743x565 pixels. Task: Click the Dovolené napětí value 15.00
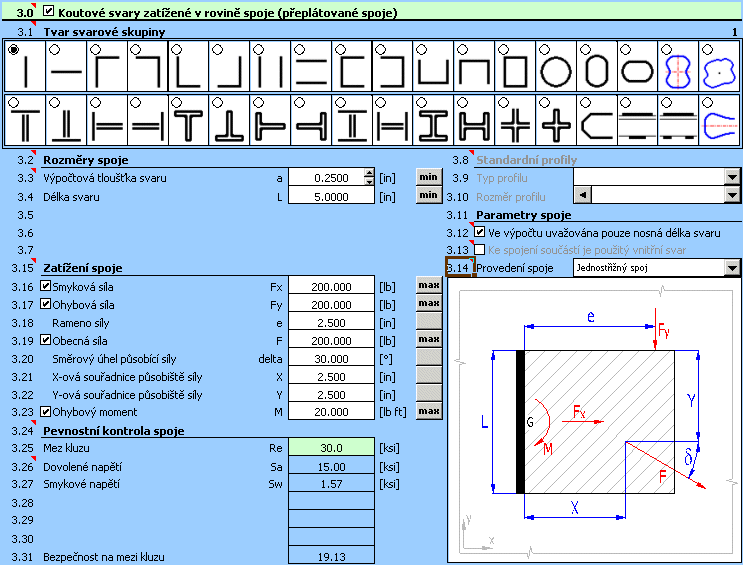[x=331, y=467]
